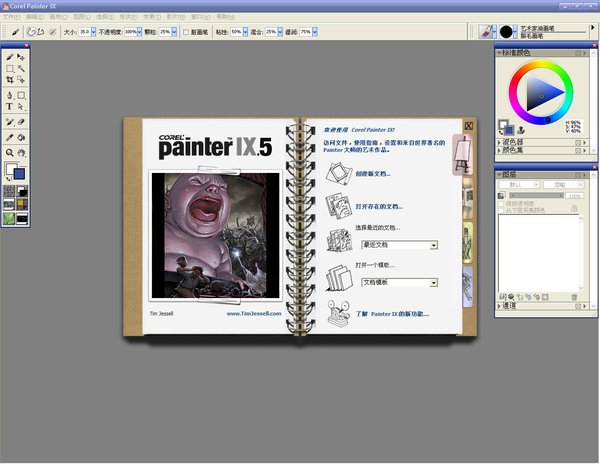Open the Pattern selector in the toolbox

(x=9, y=205)
